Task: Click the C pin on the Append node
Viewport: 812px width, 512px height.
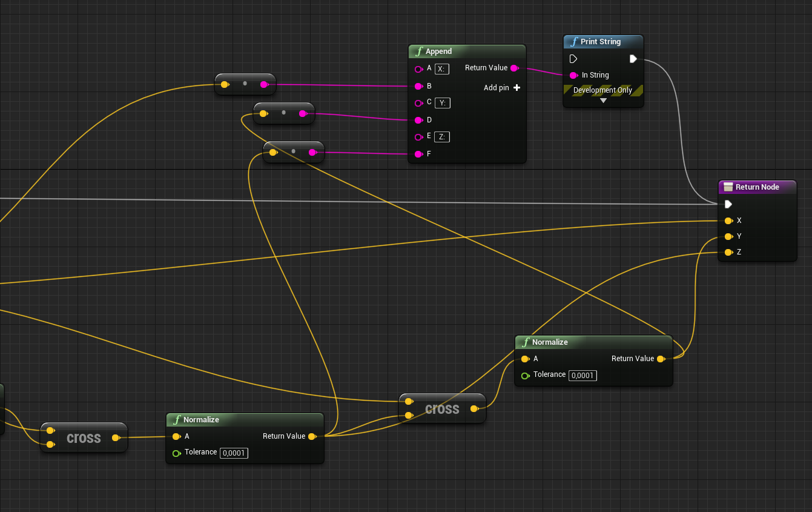Action: 418,103
